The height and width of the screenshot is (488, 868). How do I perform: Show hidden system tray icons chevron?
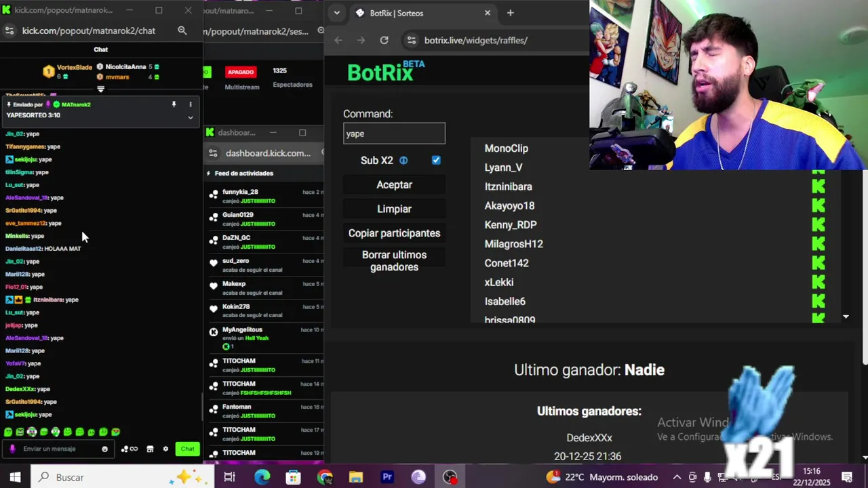pos(677,477)
